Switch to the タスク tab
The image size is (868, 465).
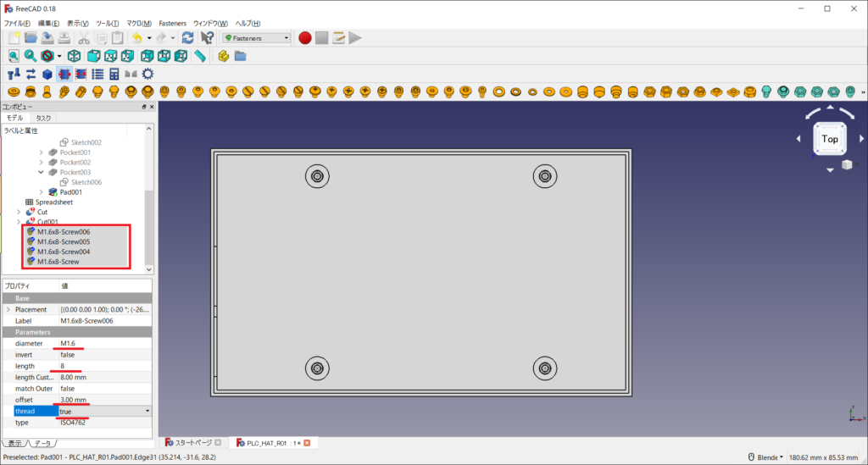click(43, 119)
